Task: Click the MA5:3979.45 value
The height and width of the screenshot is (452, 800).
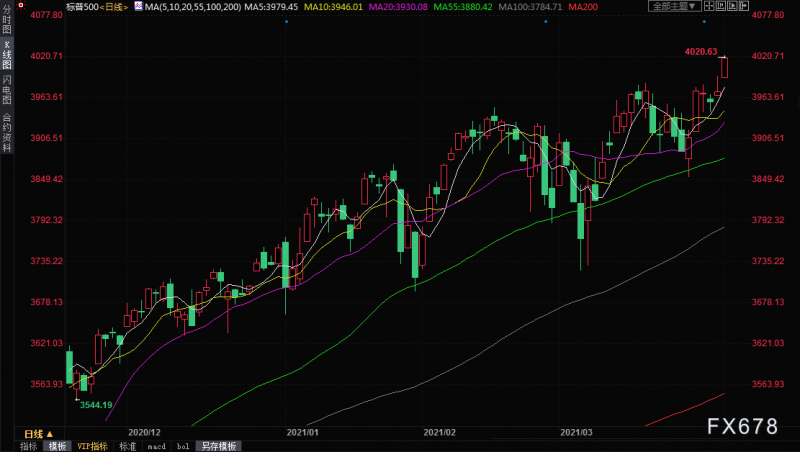Action: (x=271, y=7)
